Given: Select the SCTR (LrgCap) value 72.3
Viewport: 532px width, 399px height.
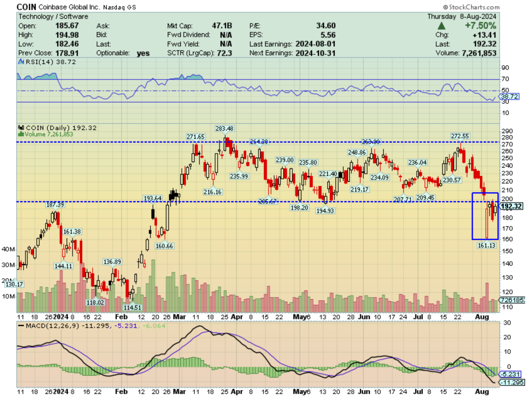Looking at the screenshot, I should (x=224, y=53).
